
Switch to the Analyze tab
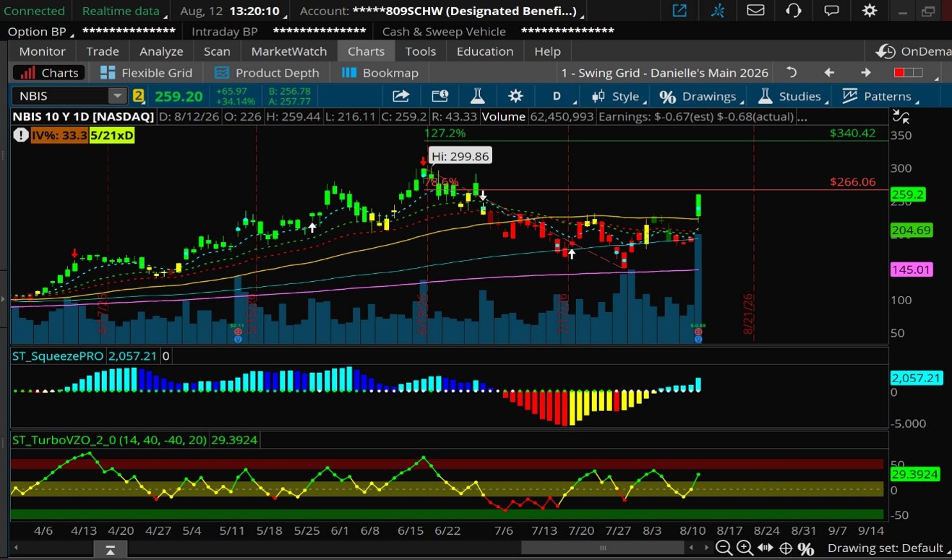pos(161,51)
